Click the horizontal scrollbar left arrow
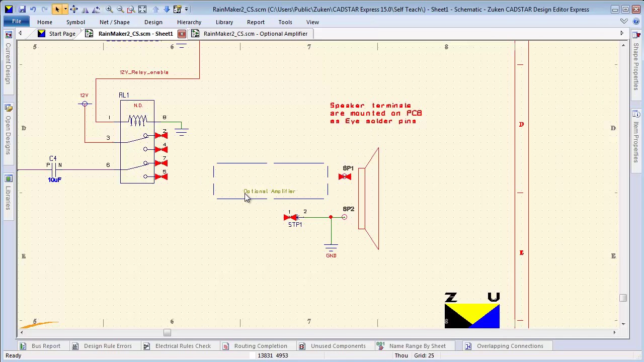Viewport: 644px width, 362px height. (x=21, y=332)
